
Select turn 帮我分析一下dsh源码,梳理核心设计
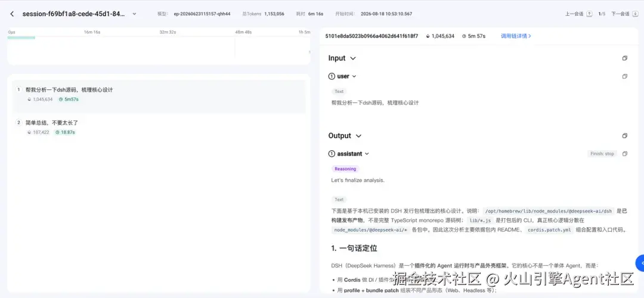point(159,96)
